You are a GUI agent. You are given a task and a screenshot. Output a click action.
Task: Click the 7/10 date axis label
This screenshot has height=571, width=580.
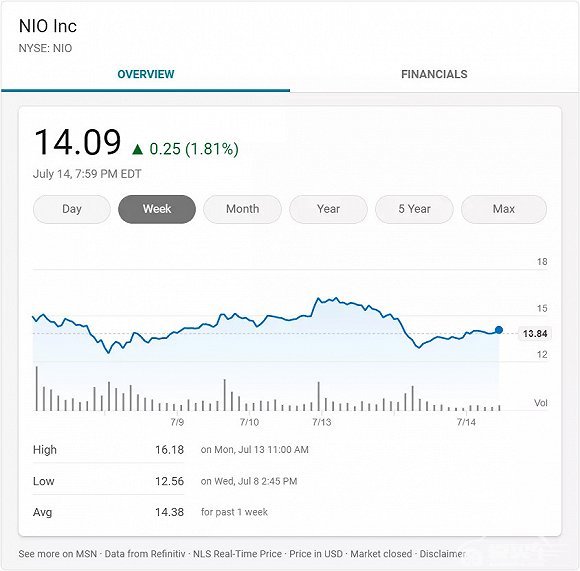[x=249, y=422]
